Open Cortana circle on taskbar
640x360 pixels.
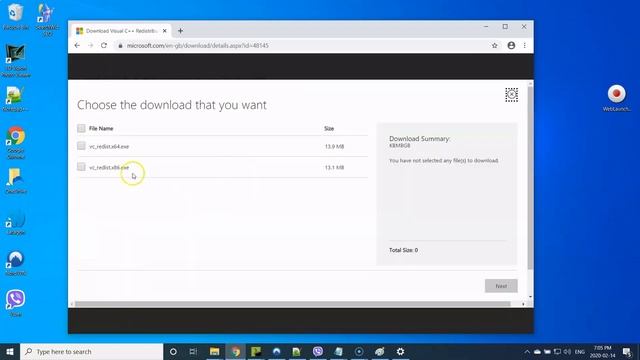[x=173, y=351]
